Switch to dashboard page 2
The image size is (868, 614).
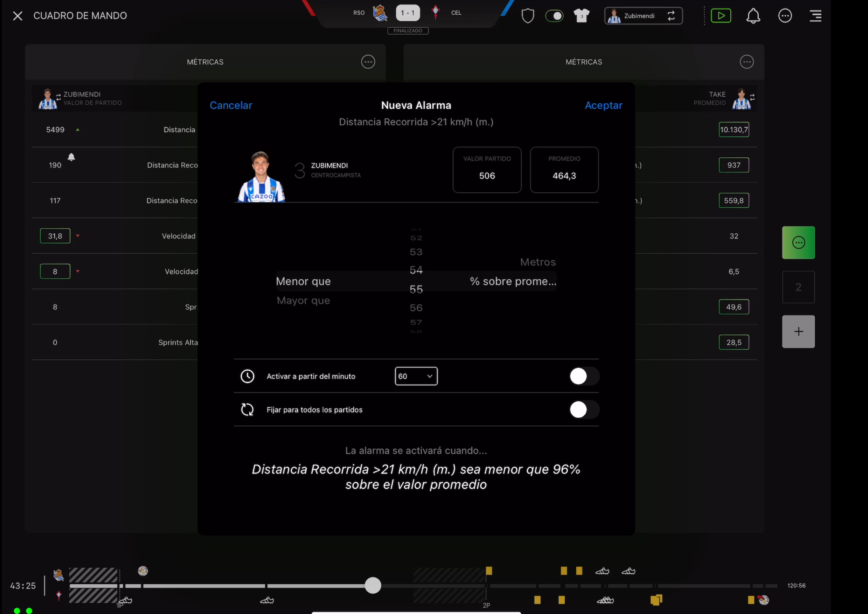point(798,287)
